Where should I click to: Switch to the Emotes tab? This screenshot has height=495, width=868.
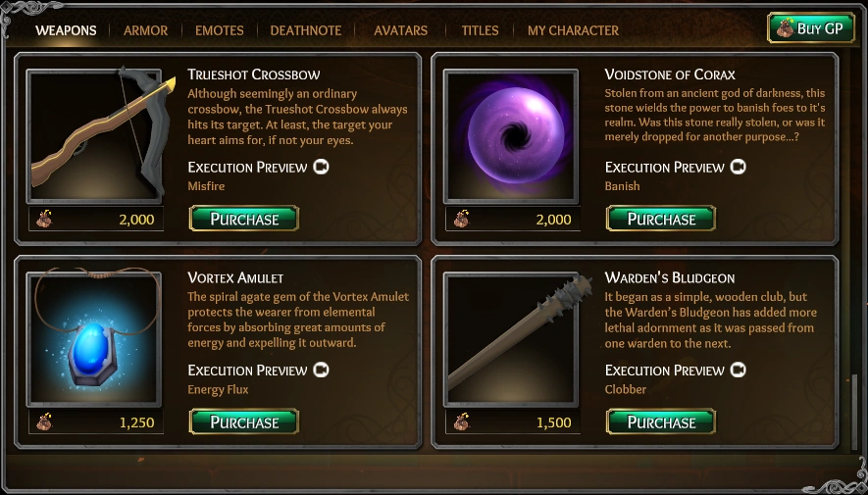220,30
